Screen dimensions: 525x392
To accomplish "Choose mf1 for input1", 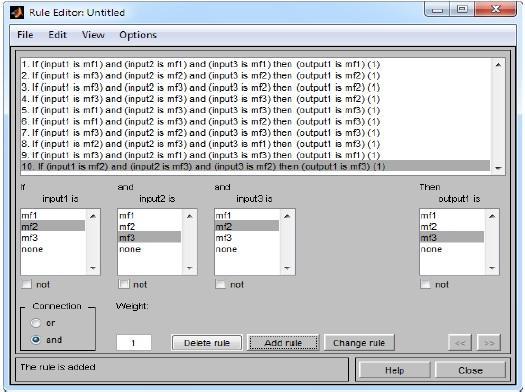I will pos(53,215).
